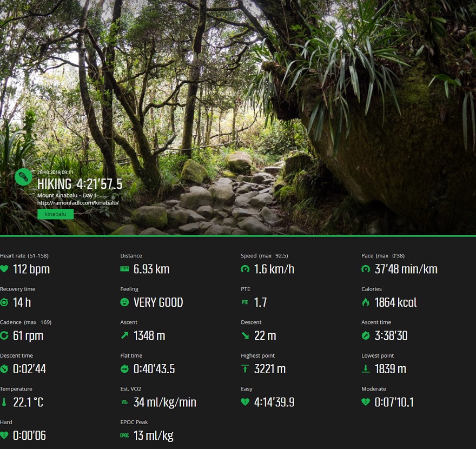Viewport: 476px width, 449px height.
Task: Click the HIKING 4:21'57.5 title
Action: [x=80, y=184]
